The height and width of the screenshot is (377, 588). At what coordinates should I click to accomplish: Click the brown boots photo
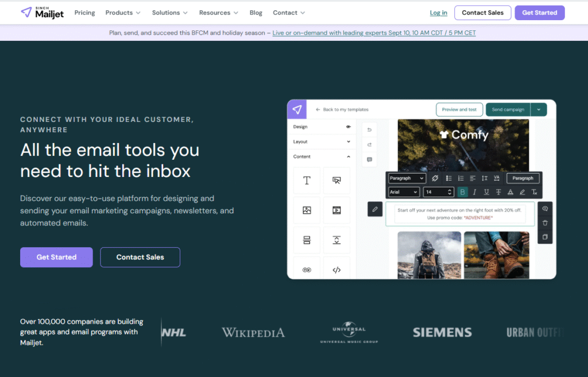[497, 255]
